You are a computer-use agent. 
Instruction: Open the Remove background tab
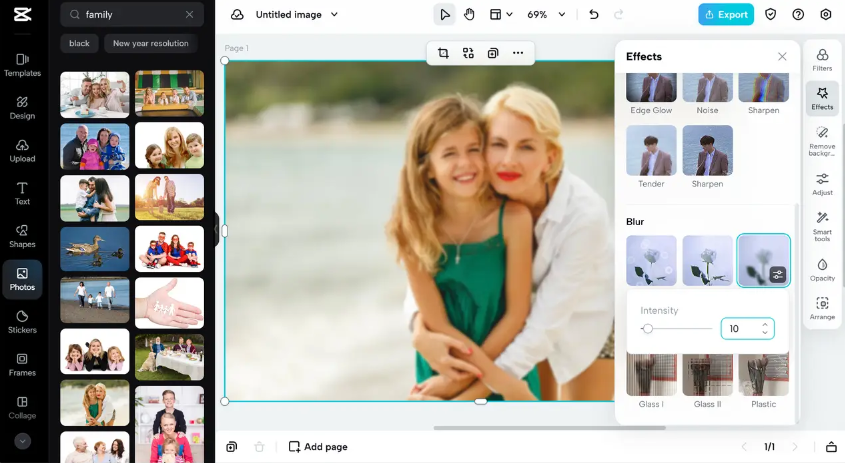(822, 142)
